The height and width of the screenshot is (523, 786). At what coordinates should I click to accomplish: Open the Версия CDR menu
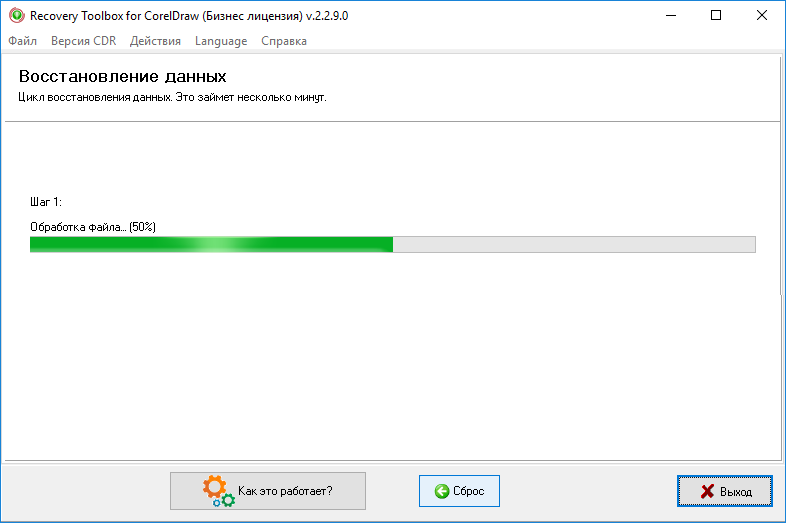pyautogui.click(x=83, y=41)
